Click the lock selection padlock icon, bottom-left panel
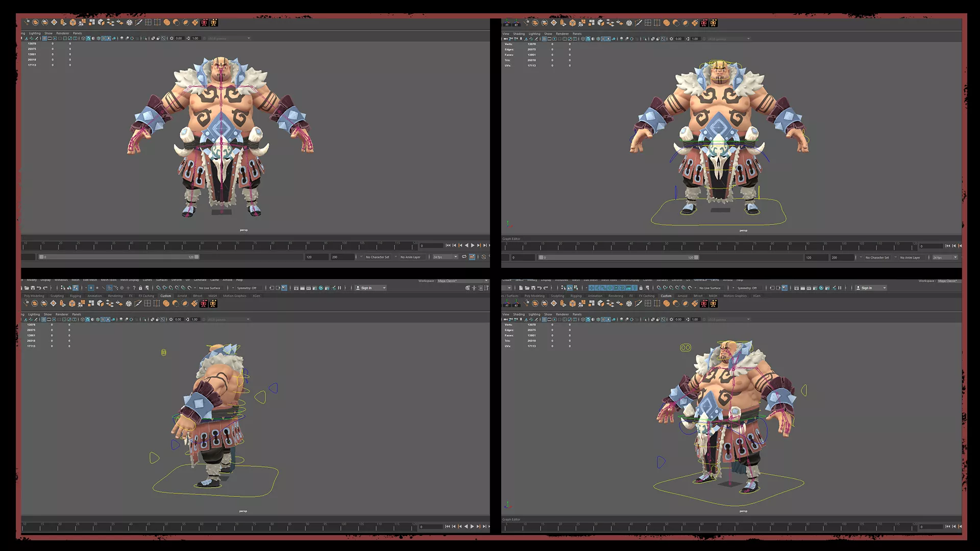Screen dimensions: 980x551 click(x=140, y=288)
